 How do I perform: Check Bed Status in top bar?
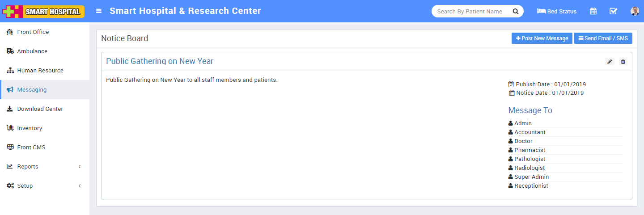point(557,11)
